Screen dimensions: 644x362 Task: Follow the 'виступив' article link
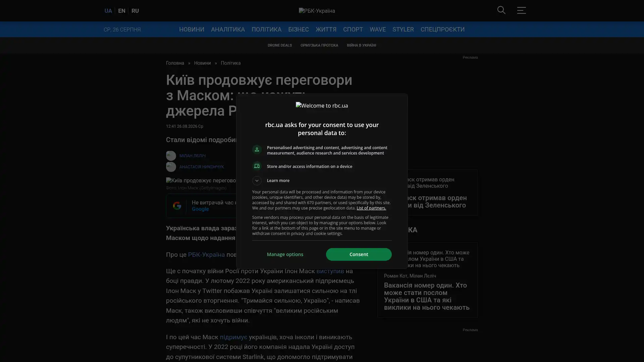point(330,271)
